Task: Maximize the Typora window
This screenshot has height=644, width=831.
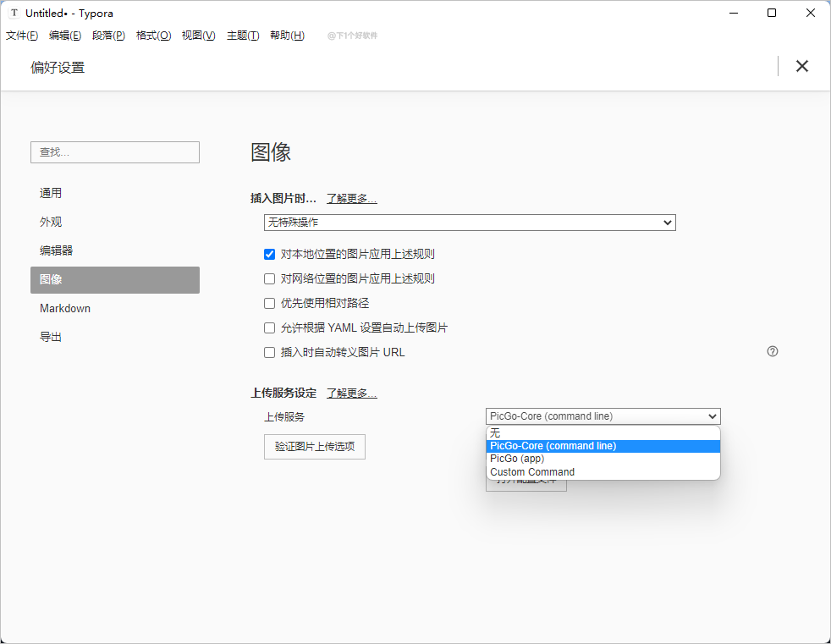Action: click(772, 13)
